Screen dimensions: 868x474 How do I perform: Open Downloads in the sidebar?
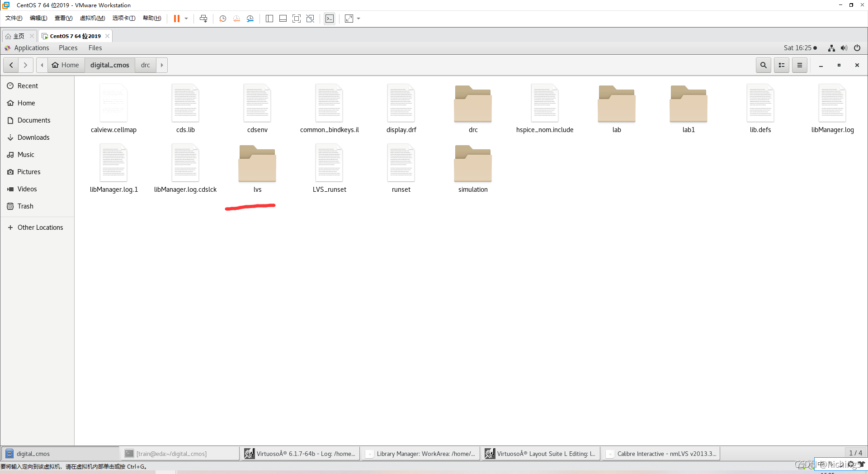(33, 137)
